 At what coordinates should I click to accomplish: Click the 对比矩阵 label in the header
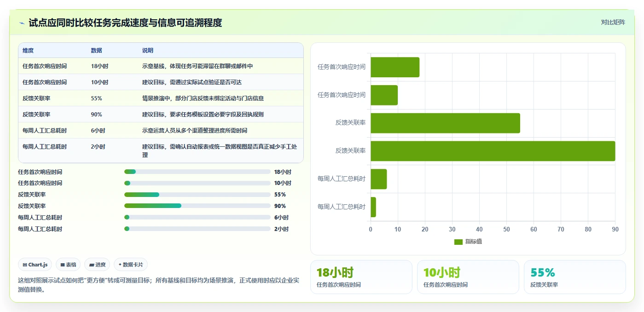click(x=613, y=22)
